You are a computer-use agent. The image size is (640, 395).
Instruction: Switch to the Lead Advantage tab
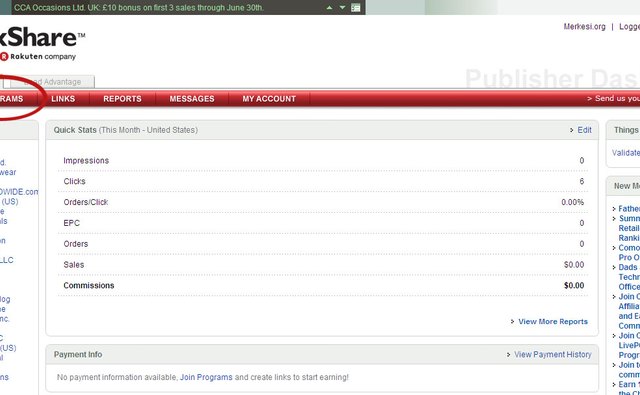coord(52,82)
